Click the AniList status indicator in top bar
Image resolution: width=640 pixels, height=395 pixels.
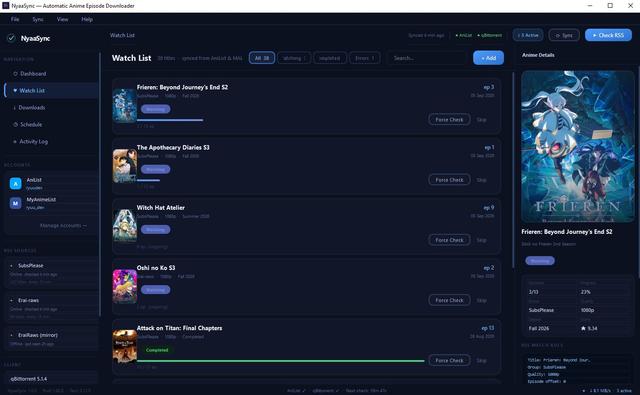(x=464, y=35)
